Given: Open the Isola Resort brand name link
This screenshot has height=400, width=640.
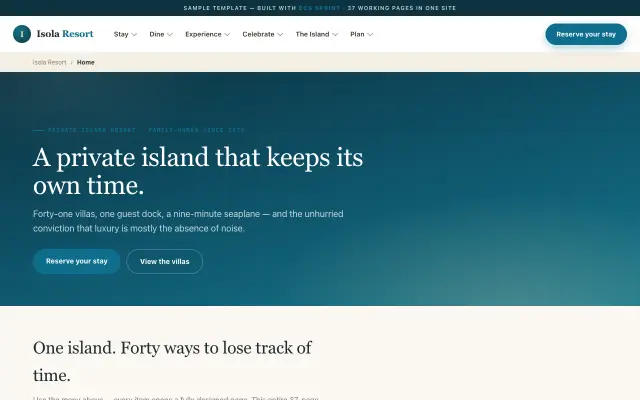Looking at the screenshot, I should tap(65, 34).
